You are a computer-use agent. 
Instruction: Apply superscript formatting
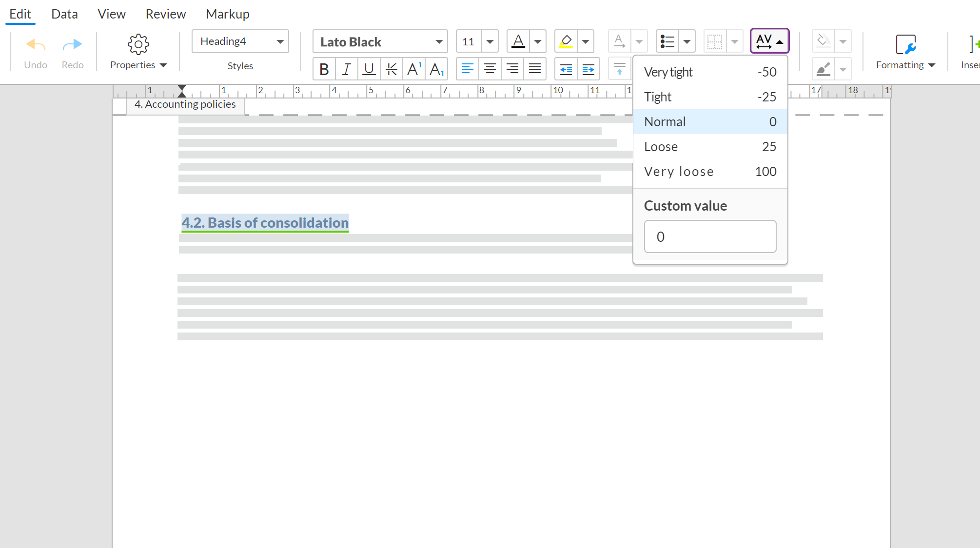coord(413,69)
